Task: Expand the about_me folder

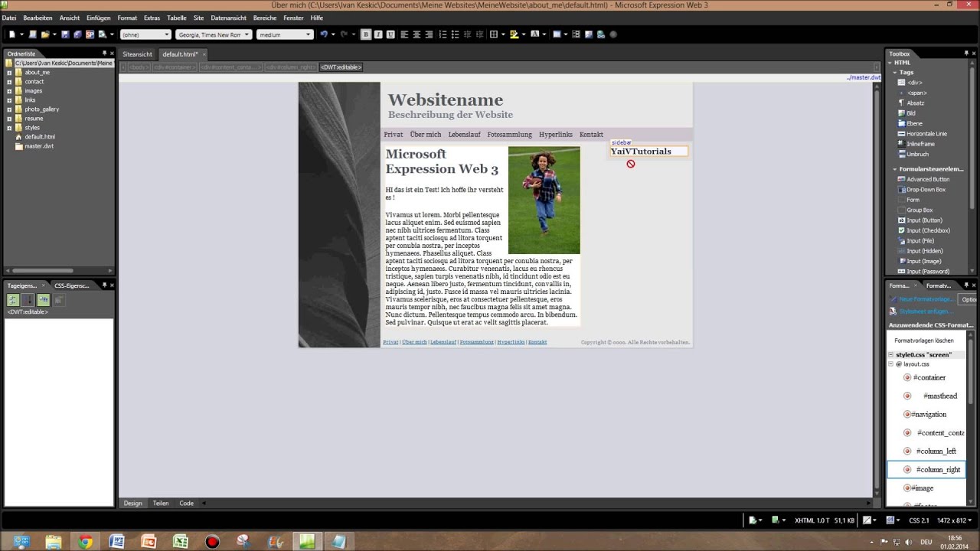Action: pyautogui.click(x=9, y=73)
